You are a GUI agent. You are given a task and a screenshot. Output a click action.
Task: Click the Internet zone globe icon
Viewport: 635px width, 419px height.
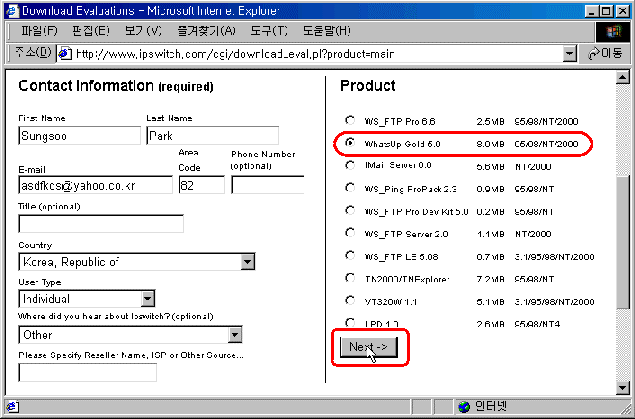point(464,406)
